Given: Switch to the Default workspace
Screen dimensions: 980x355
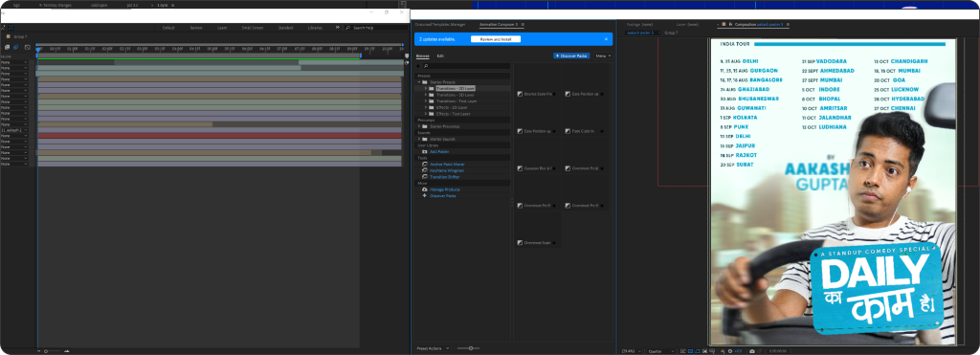Looking at the screenshot, I should [168, 28].
